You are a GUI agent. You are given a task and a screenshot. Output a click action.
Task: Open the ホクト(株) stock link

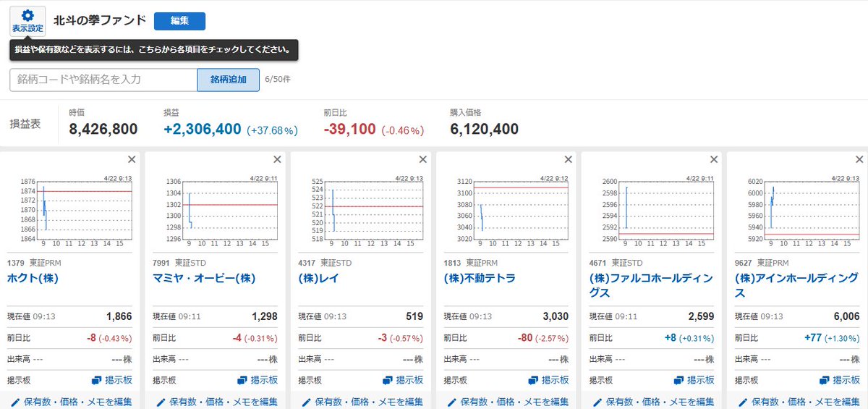(x=33, y=278)
